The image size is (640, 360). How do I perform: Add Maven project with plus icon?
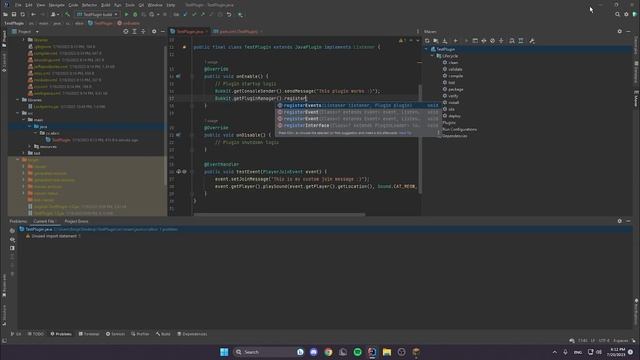tap(456, 41)
